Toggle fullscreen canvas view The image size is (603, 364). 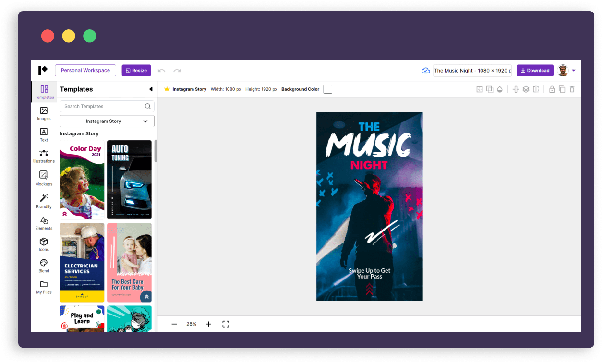coord(226,324)
